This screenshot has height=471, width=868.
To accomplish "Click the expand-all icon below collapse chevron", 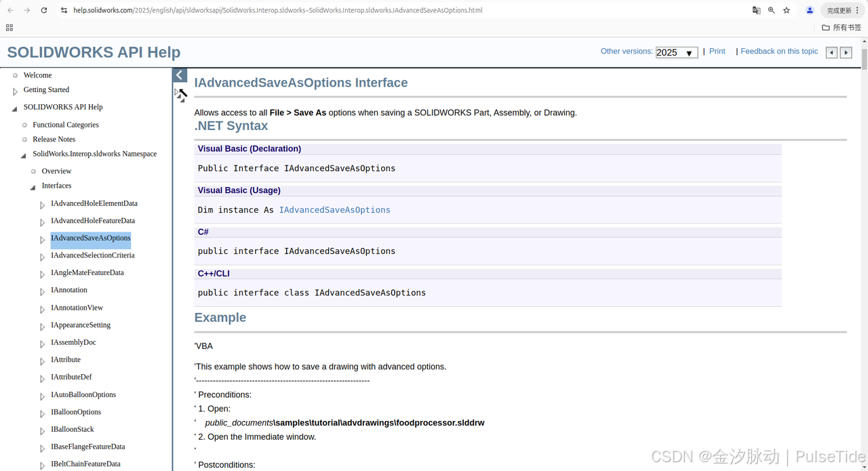I will click(x=181, y=96).
